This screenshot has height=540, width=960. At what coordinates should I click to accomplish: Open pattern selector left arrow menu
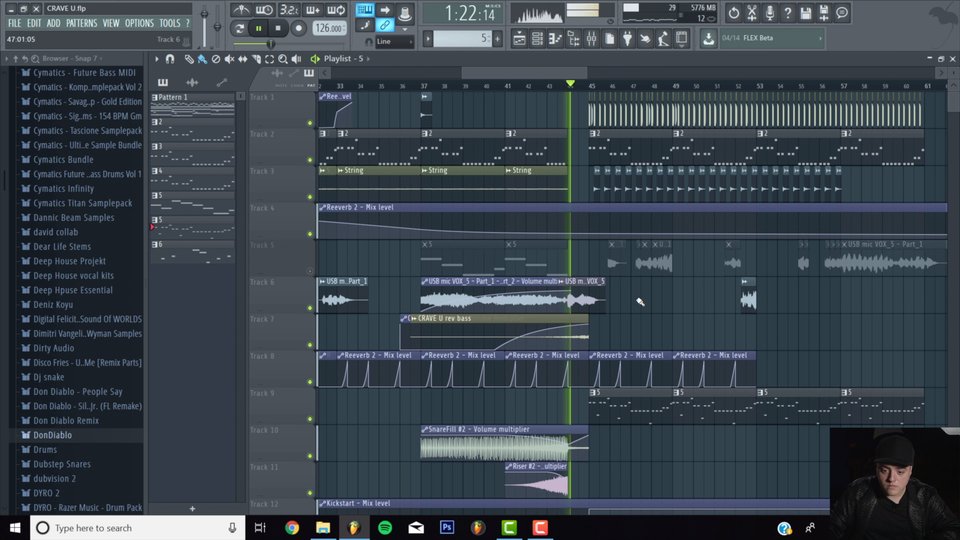point(428,39)
